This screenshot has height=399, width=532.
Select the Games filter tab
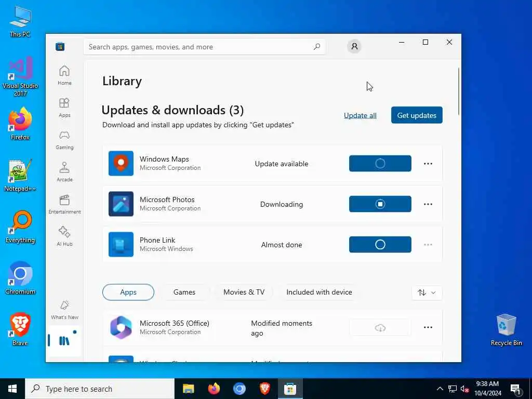tap(184, 292)
